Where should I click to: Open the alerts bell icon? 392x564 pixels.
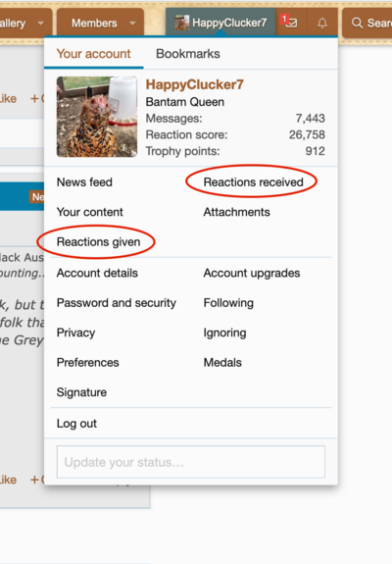click(322, 23)
